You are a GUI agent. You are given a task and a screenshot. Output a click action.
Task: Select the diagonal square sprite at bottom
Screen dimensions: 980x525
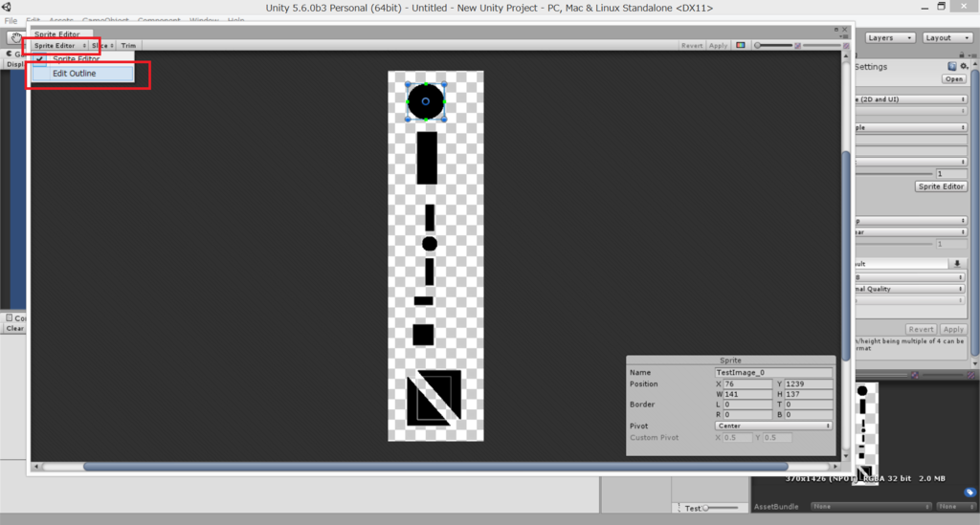click(434, 398)
